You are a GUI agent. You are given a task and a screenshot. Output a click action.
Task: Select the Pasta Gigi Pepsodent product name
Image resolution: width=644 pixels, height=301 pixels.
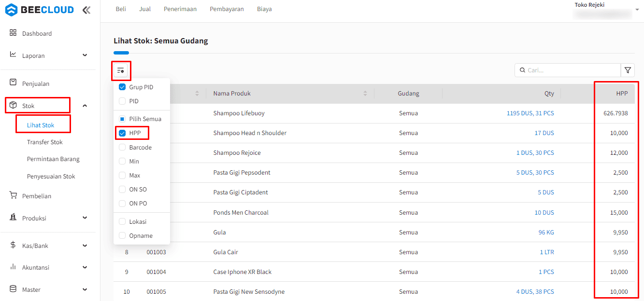pos(242,173)
